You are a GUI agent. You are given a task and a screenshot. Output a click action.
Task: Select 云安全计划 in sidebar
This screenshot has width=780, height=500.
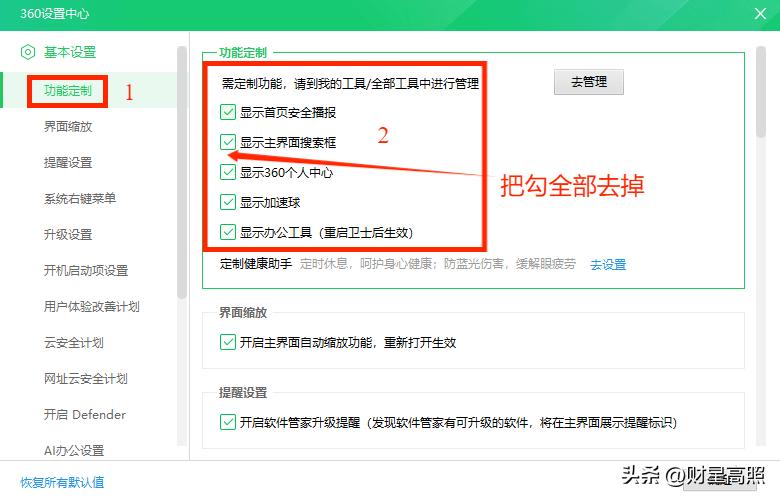(x=74, y=343)
